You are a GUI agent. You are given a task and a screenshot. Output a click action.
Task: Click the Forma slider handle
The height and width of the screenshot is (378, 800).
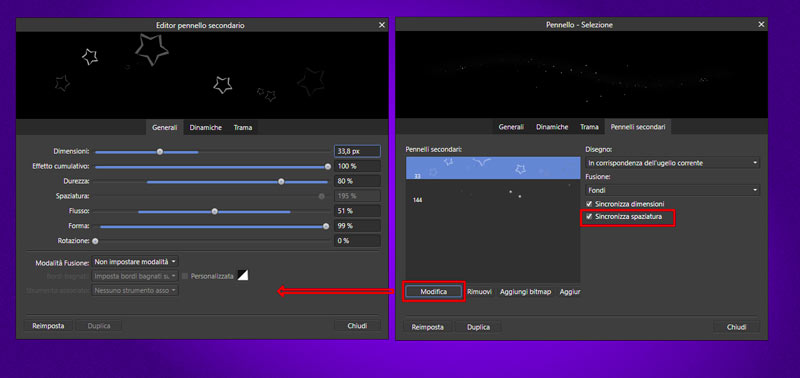click(x=326, y=226)
